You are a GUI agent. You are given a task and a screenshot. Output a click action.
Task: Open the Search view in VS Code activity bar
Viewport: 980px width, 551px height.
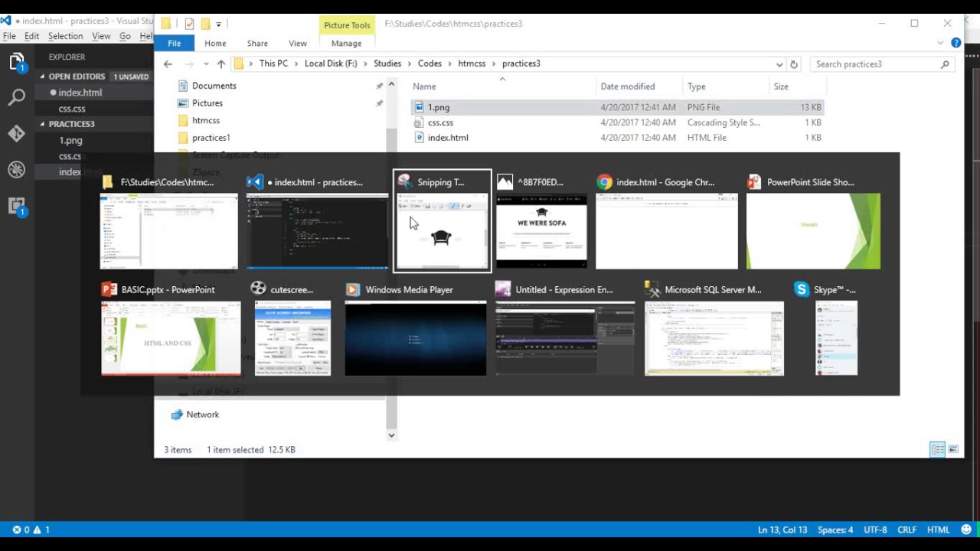pos(17,97)
